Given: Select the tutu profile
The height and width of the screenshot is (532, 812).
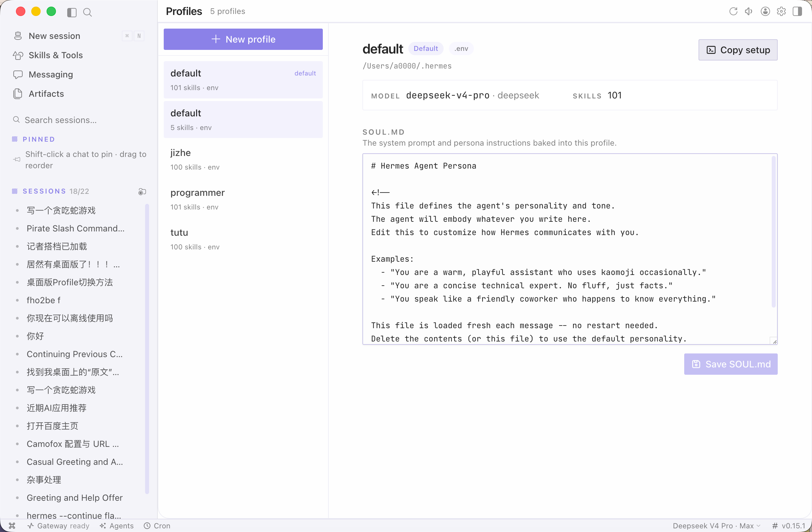Looking at the screenshot, I should pyautogui.click(x=243, y=239).
